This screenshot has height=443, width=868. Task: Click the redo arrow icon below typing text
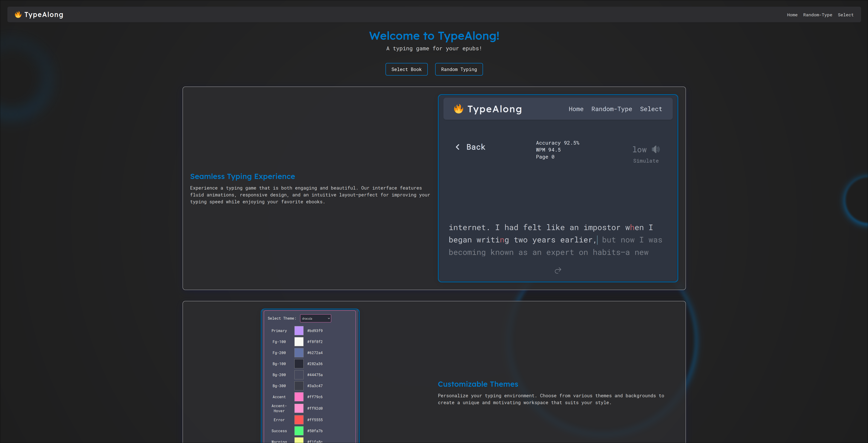click(x=558, y=270)
